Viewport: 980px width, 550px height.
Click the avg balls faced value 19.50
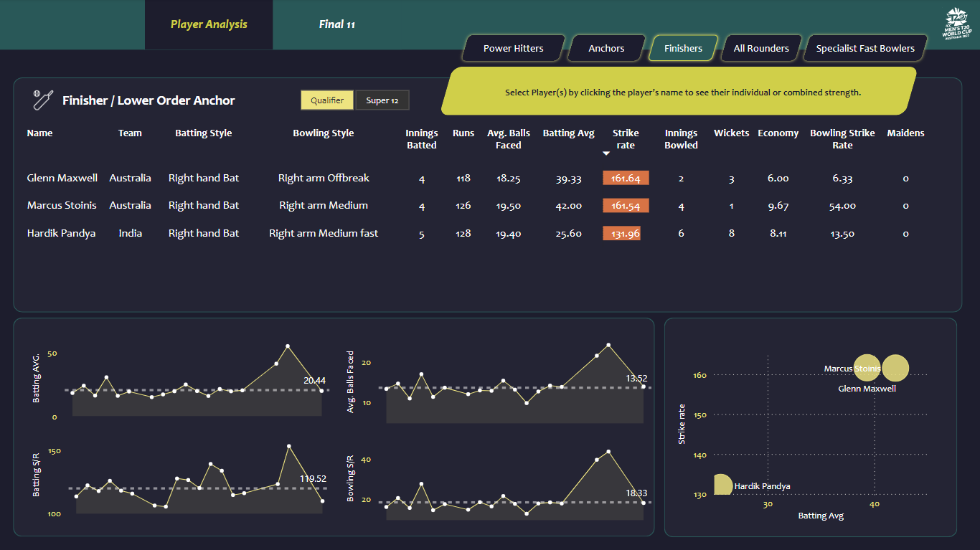coord(509,207)
